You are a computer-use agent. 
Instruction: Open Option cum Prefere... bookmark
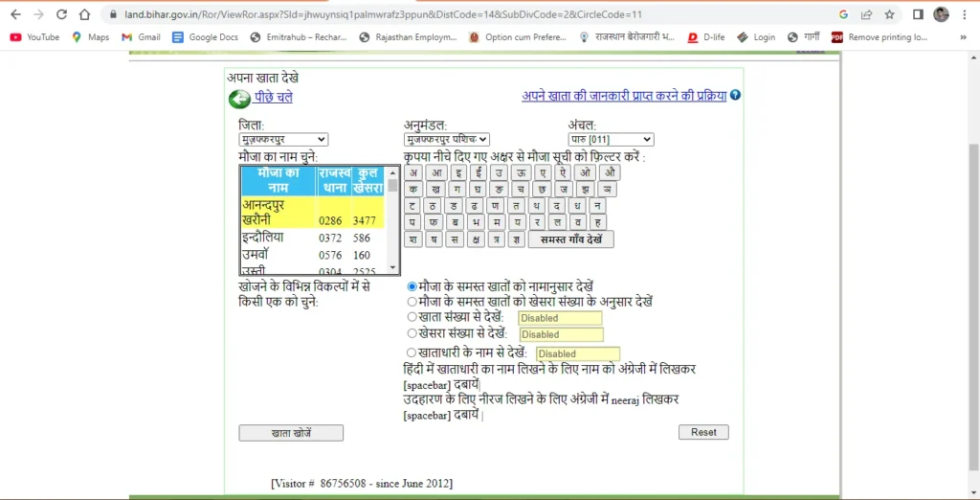click(518, 37)
